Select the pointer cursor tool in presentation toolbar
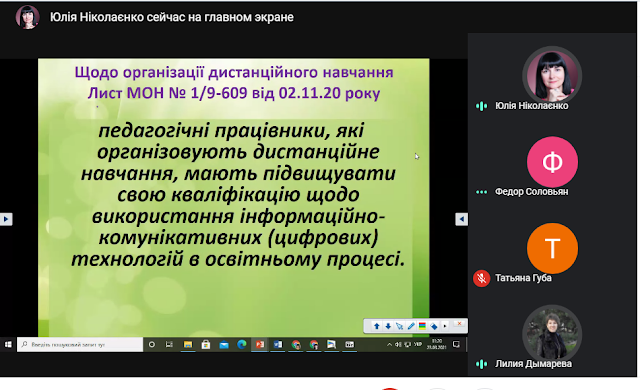640x390 pixels. pyautogui.click(x=399, y=326)
